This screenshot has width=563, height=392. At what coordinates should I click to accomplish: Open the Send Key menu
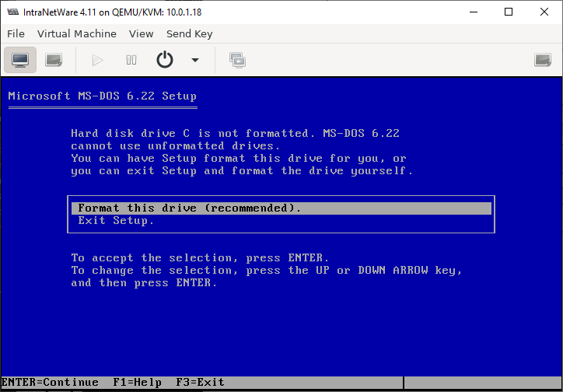point(189,33)
